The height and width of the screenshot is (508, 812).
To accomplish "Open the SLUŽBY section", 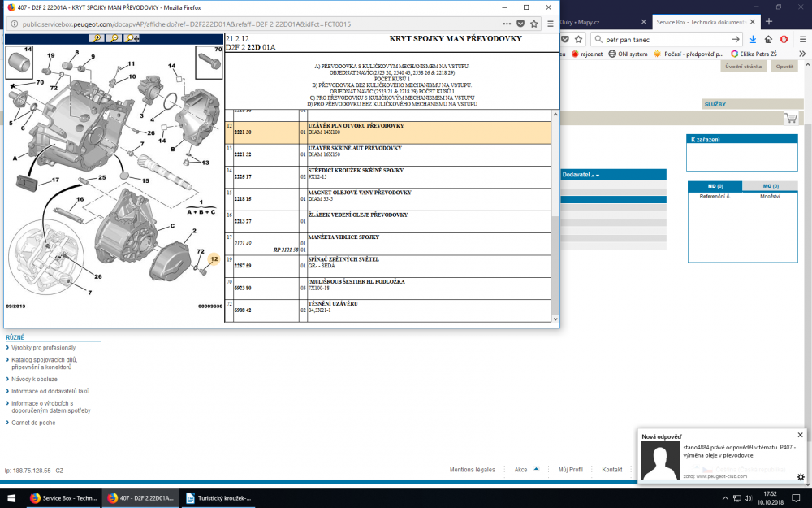I will [x=715, y=104].
